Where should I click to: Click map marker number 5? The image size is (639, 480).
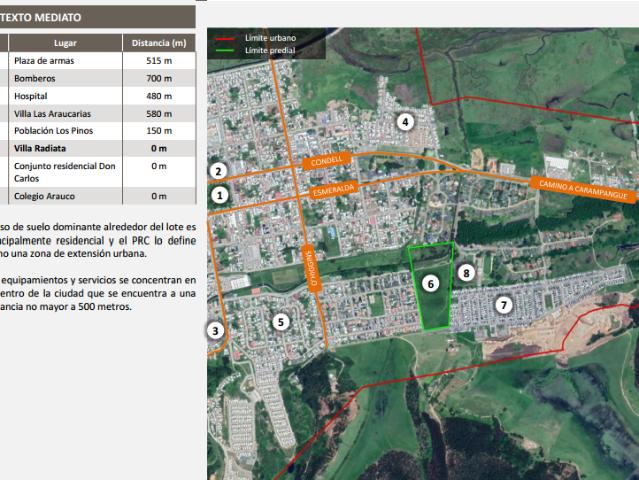coord(280,322)
